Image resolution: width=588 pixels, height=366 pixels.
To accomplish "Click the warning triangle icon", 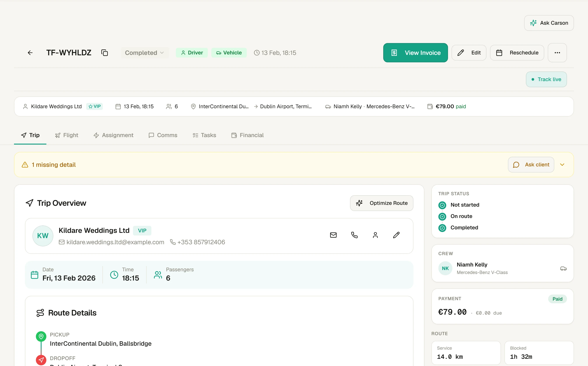I will [25, 165].
